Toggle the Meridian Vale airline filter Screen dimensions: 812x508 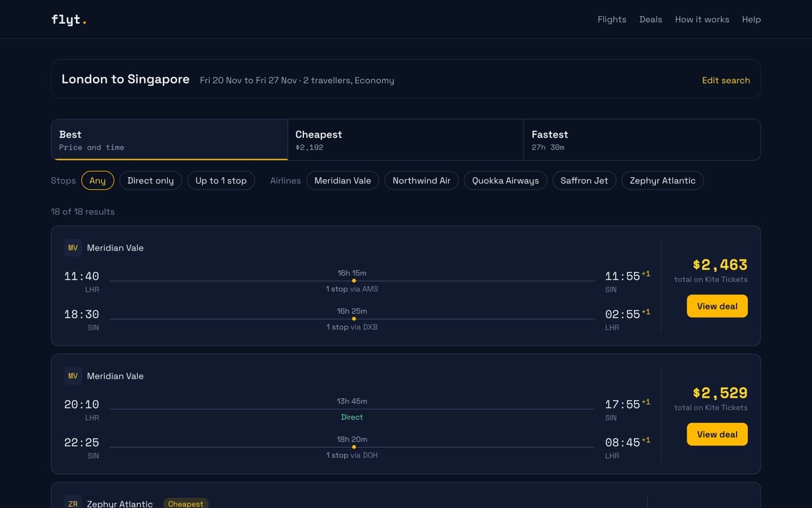click(x=343, y=181)
